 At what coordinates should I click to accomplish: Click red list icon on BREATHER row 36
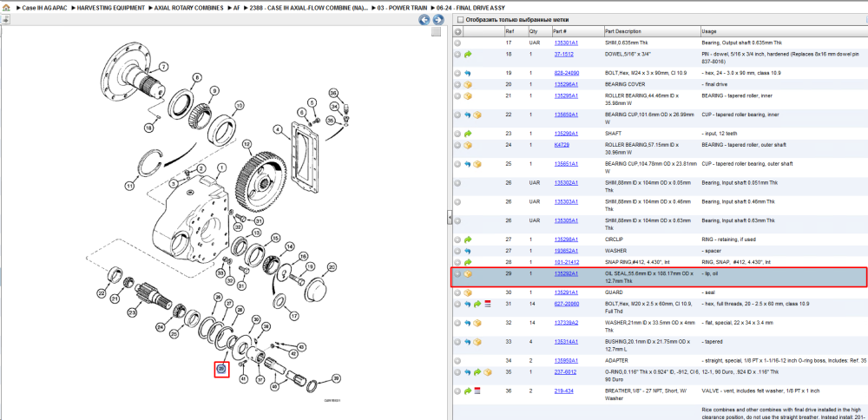(477, 390)
